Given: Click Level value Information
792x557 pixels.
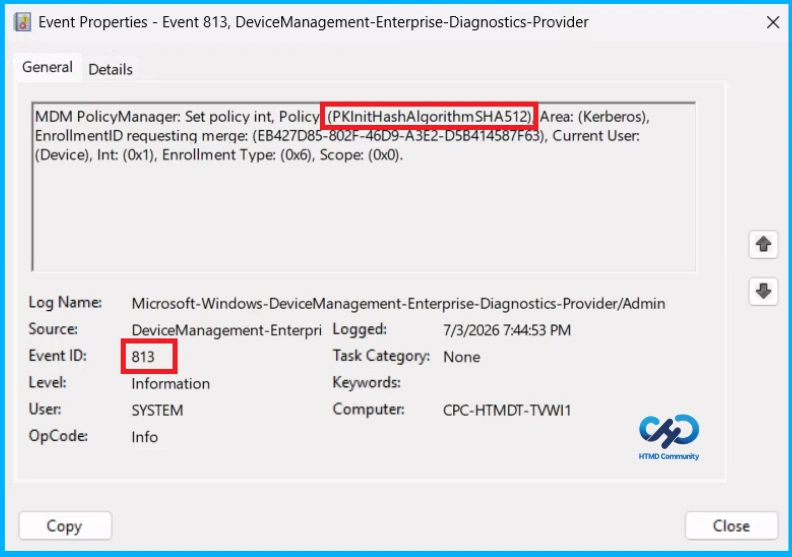Looking at the screenshot, I should pyautogui.click(x=171, y=384).
